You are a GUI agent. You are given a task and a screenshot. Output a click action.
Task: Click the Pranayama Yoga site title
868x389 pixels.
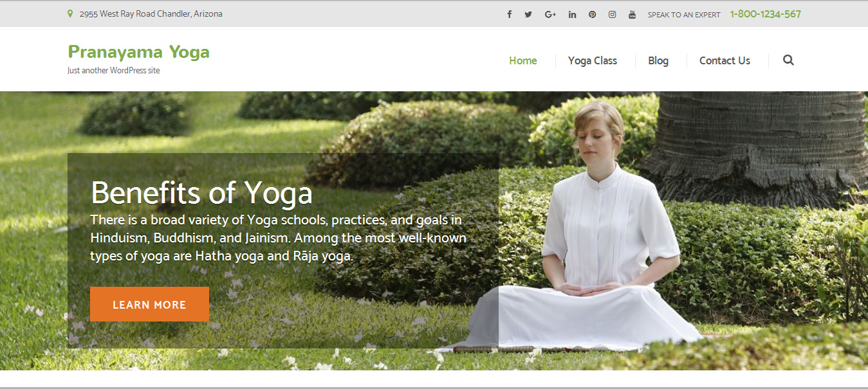(x=138, y=51)
